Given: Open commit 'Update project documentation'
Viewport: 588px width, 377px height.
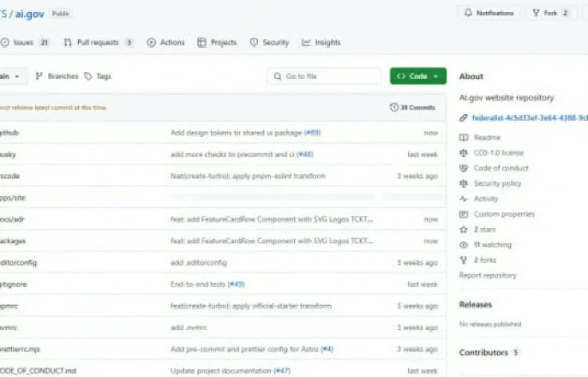Looking at the screenshot, I should (x=221, y=371).
